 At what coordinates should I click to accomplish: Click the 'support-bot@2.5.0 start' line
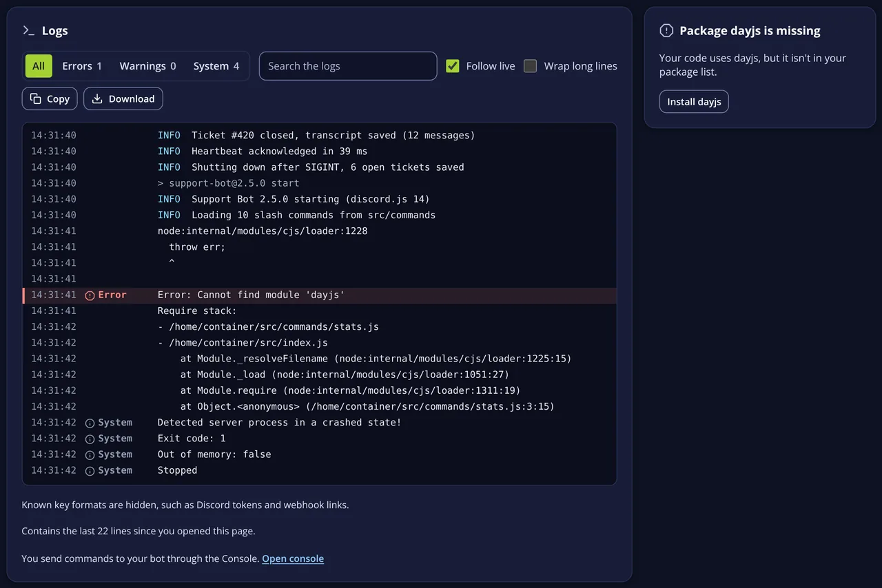pos(320,183)
